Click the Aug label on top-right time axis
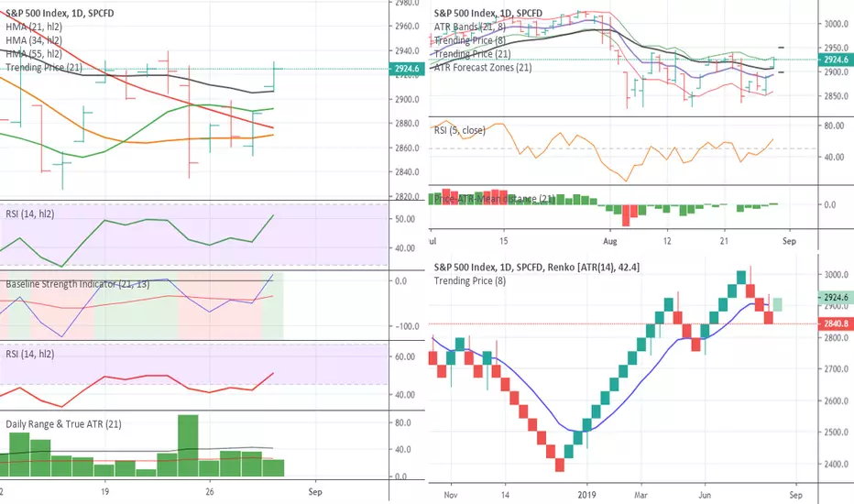 tap(610, 241)
